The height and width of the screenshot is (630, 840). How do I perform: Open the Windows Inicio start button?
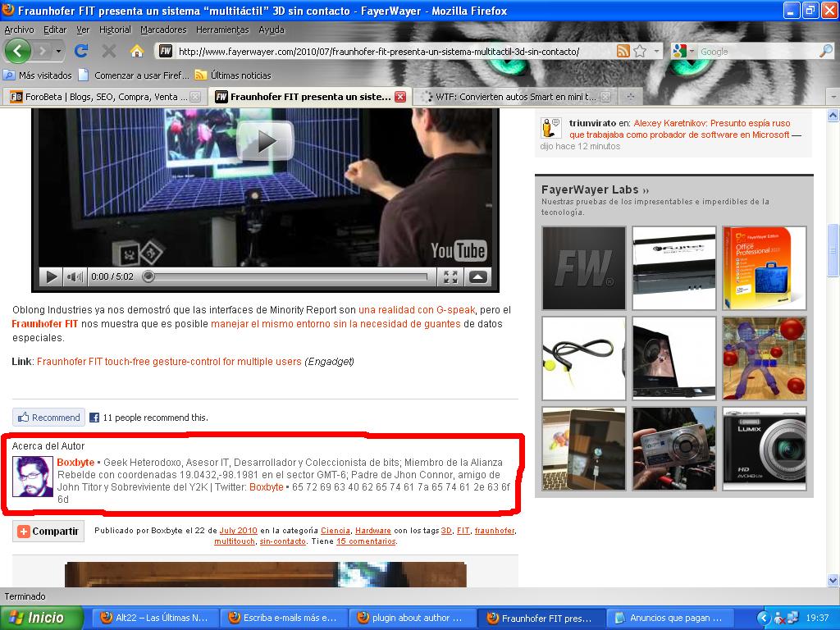[42, 618]
